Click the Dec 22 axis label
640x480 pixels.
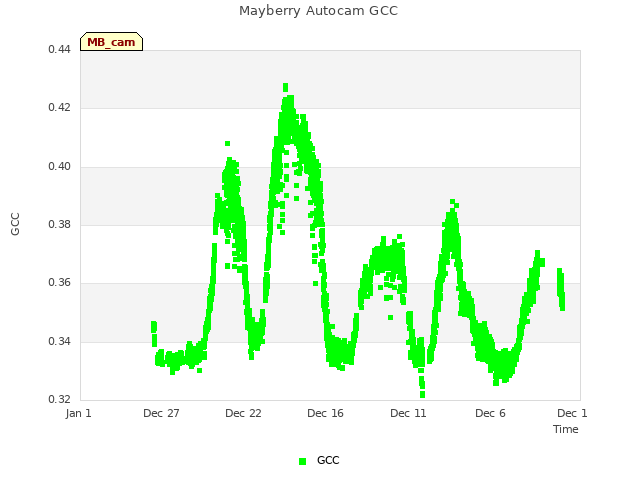pos(243,413)
